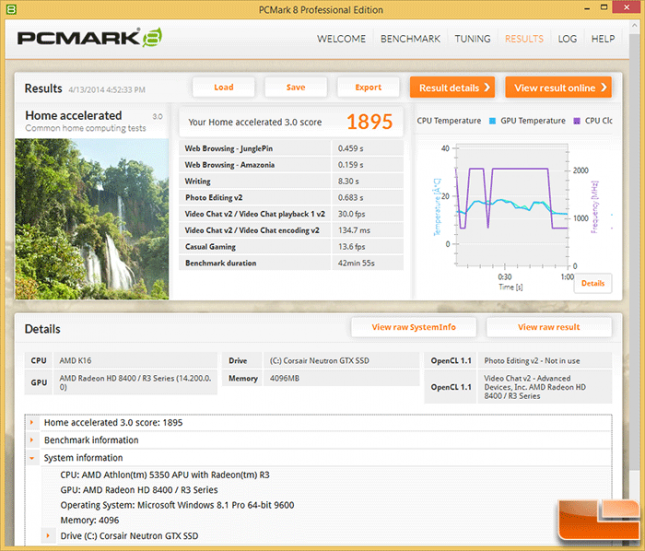Select the RESULTS tab
This screenshot has height=551, width=645.
524,39
